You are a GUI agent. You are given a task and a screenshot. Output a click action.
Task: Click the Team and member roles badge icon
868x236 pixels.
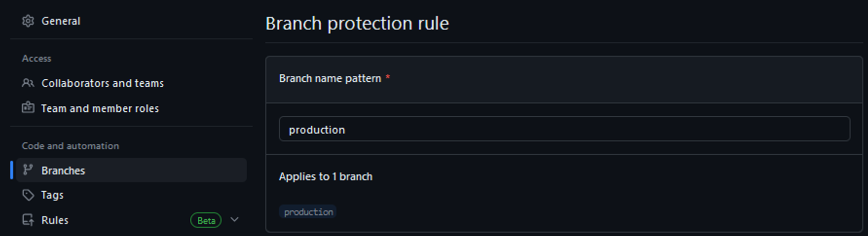tap(28, 108)
